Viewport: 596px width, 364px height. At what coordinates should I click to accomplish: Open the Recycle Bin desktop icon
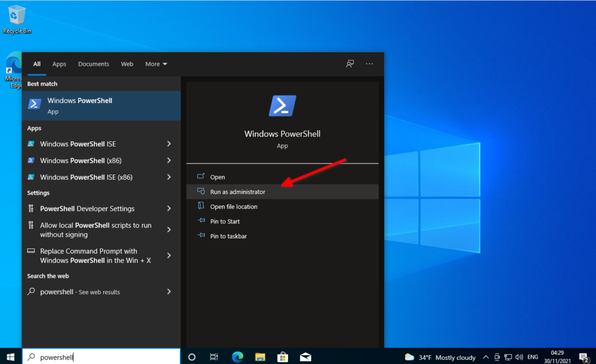point(17,20)
